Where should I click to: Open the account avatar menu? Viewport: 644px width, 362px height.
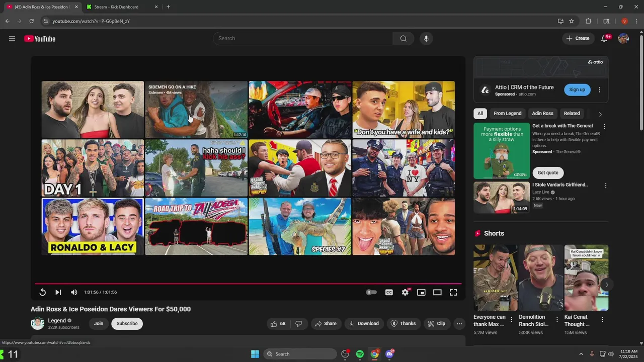(x=623, y=39)
